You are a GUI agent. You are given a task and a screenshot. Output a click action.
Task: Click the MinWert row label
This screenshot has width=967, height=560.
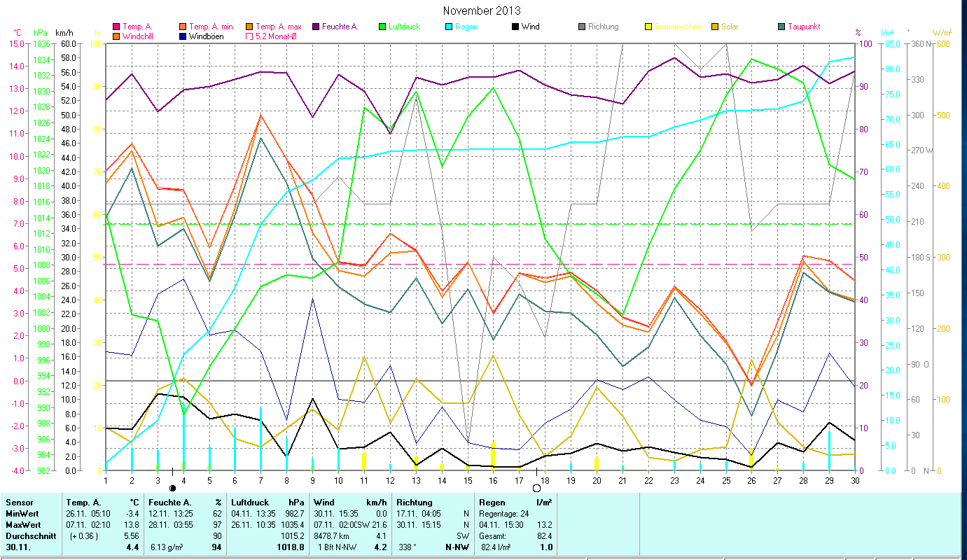[x=22, y=513]
